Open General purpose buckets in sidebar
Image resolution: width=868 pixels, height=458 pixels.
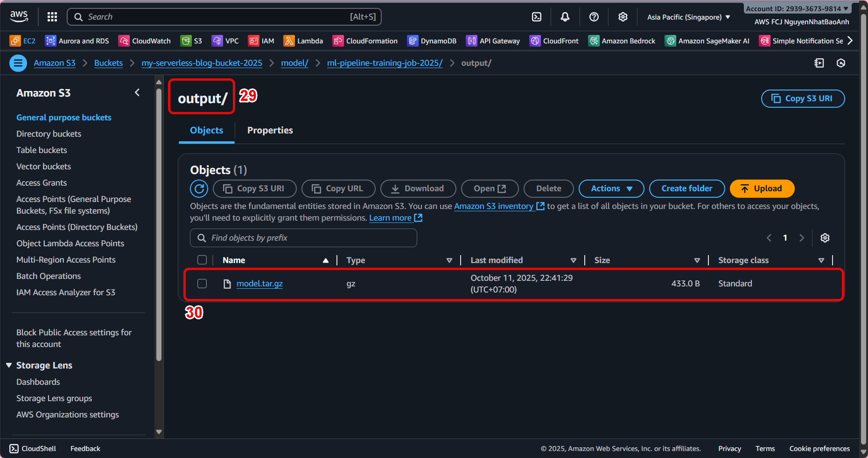64,118
